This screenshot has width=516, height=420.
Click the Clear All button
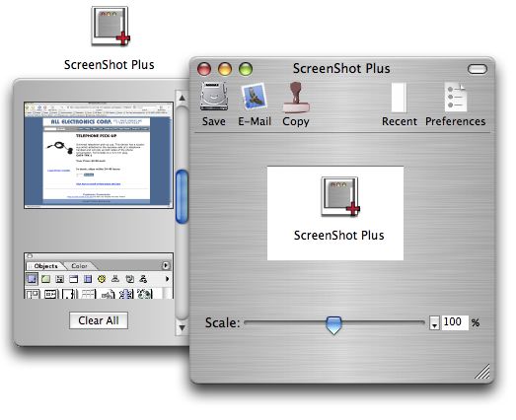click(x=99, y=320)
